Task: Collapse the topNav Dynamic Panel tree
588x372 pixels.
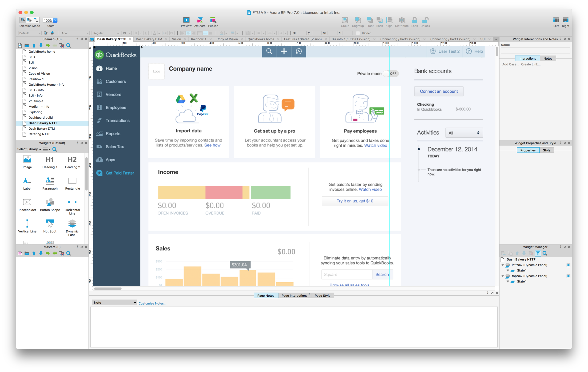Action: pyautogui.click(x=503, y=276)
